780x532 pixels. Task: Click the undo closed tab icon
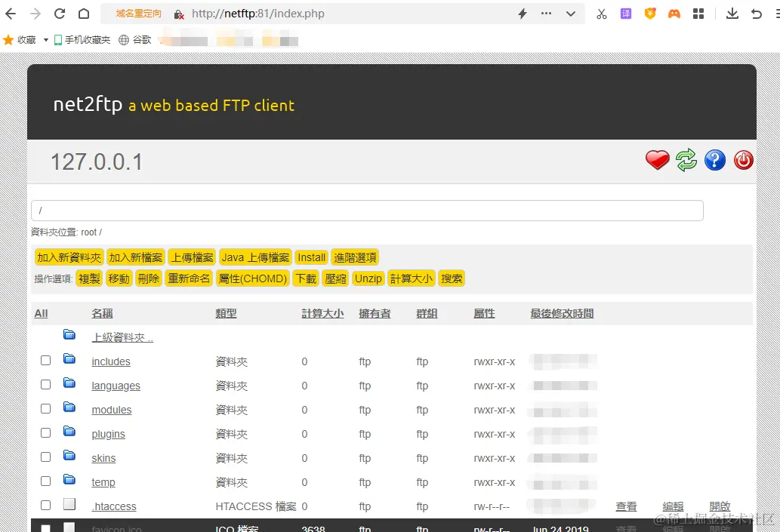[757, 14]
